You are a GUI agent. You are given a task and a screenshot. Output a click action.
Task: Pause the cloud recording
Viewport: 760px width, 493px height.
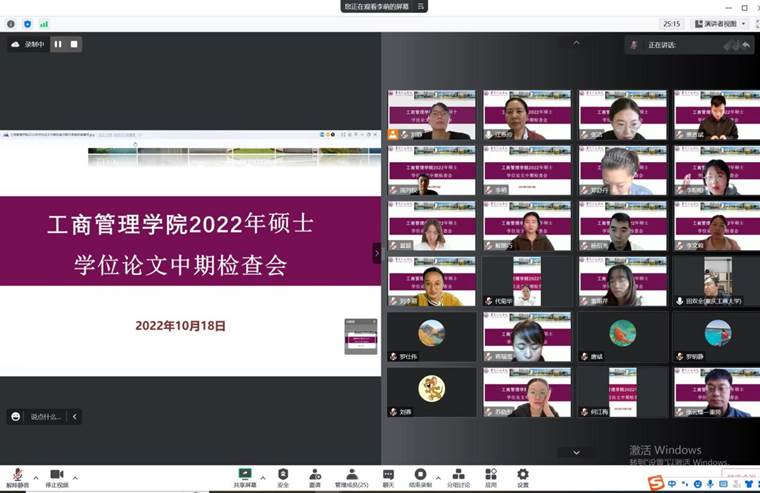[x=58, y=44]
